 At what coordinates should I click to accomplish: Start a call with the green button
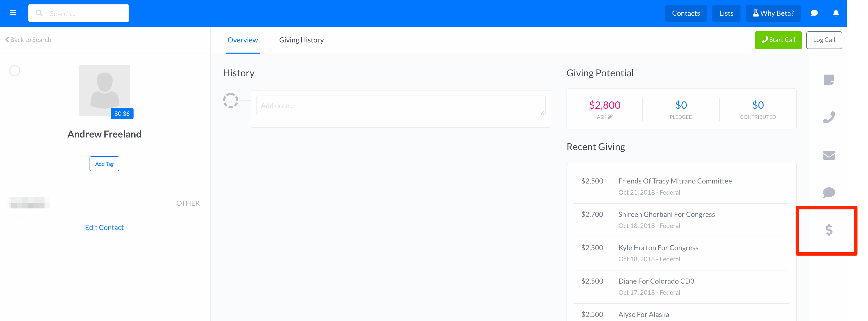point(778,40)
